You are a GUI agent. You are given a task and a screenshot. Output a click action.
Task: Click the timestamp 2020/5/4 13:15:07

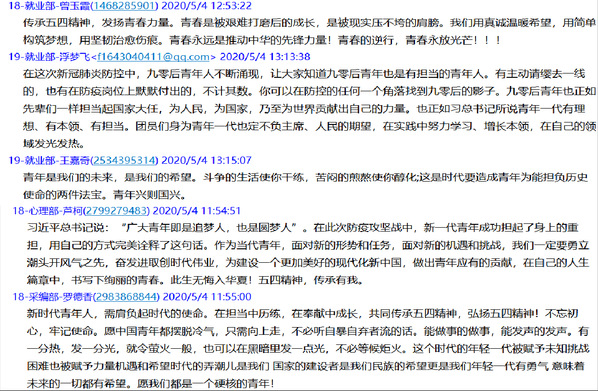click(x=206, y=160)
